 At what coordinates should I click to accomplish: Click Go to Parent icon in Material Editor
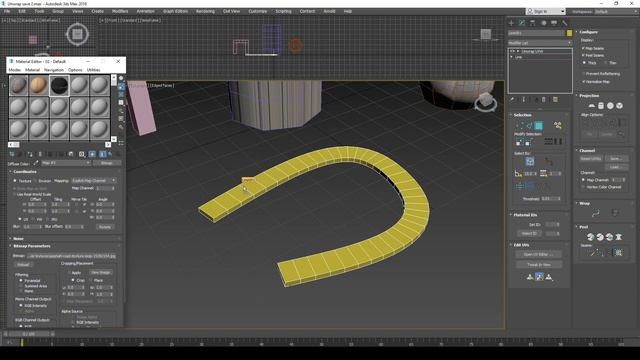point(110,154)
